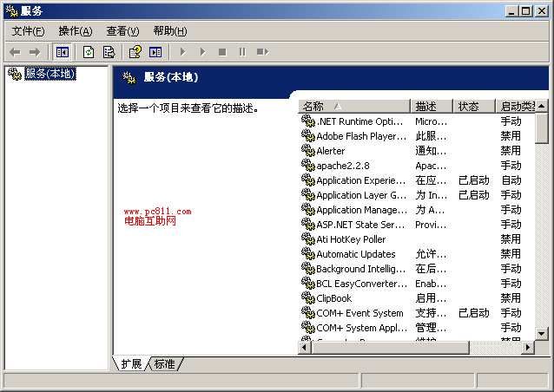The width and height of the screenshot is (554, 392).
Task: Select Ati HotKey Poller service name
Action: coord(351,239)
